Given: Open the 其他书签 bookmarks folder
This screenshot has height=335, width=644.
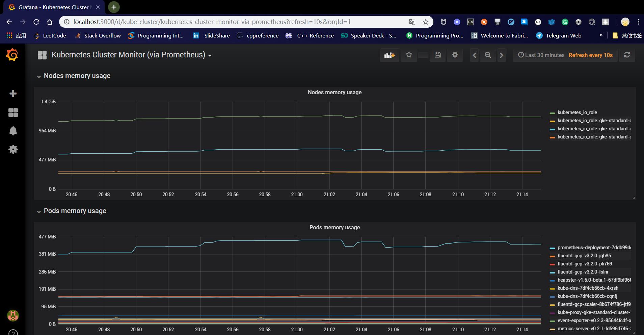Looking at the screenshot, I should (627, 35).
